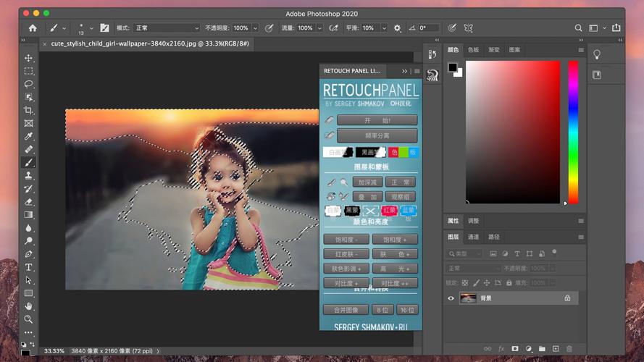
Task: Open the 不透明度 opacity dropdown arrow
Action: [255, 28]
